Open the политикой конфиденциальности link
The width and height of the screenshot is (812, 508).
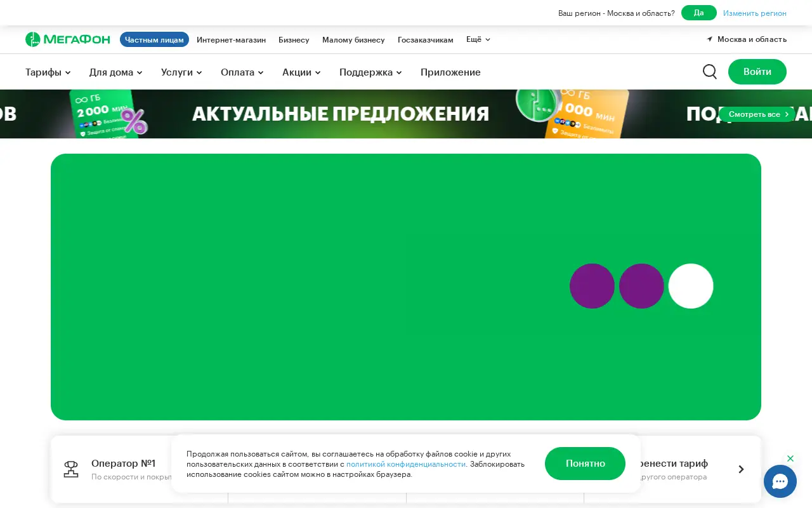tap(406, 464)
